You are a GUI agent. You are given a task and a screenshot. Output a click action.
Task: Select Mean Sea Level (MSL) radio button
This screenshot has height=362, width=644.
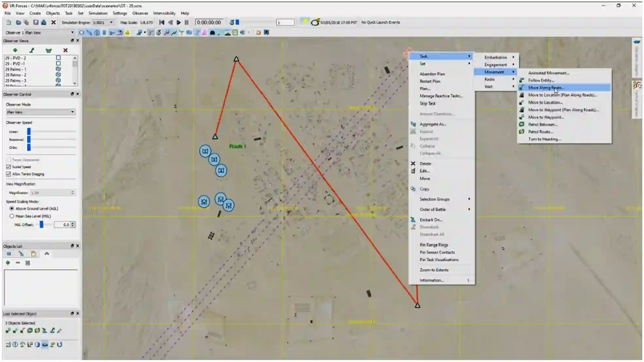(12, 216)
